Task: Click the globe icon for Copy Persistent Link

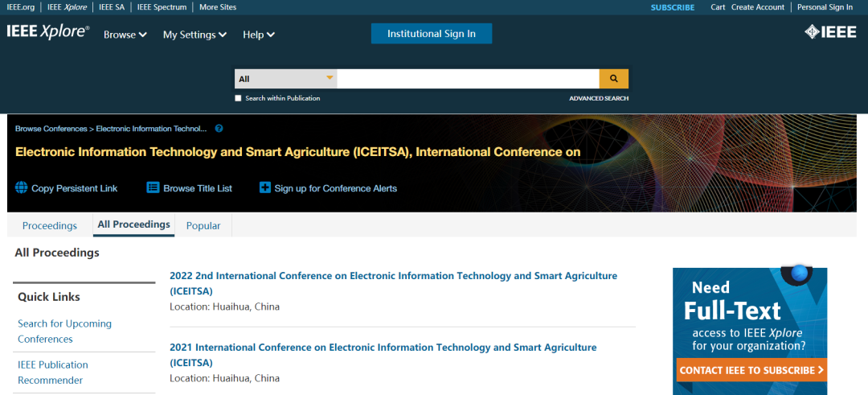Action: [21, 187]
